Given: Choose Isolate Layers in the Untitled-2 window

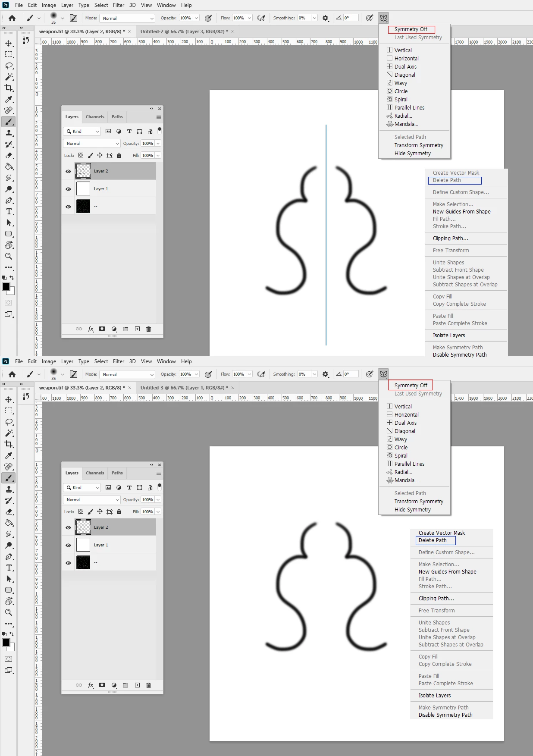Looking at the screenshot, I should pyautogui.click(x=449, y=336).
